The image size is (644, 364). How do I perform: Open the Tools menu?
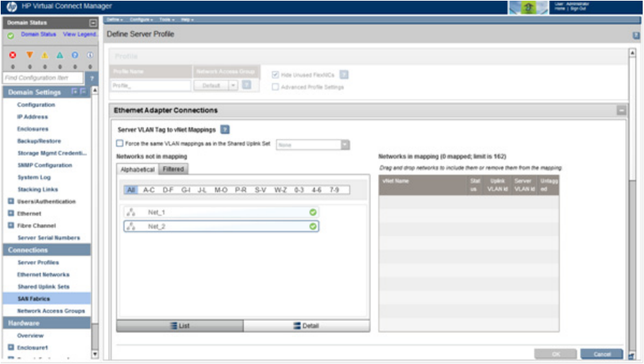166,19
